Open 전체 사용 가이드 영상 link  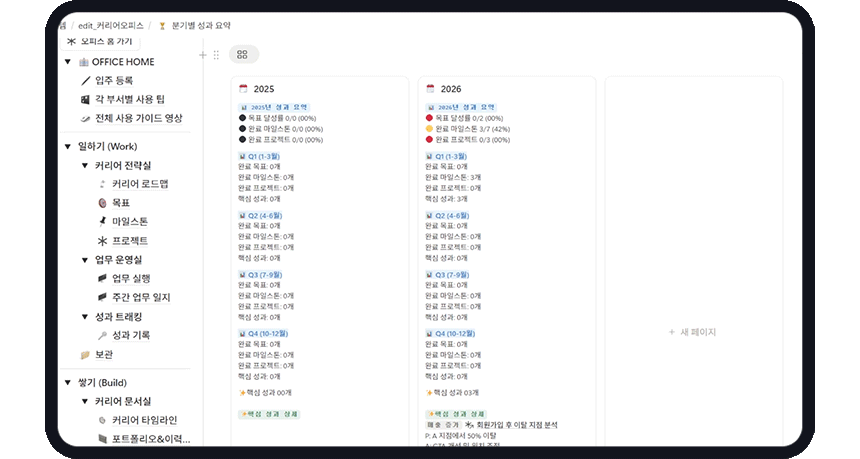click(139, 118)
